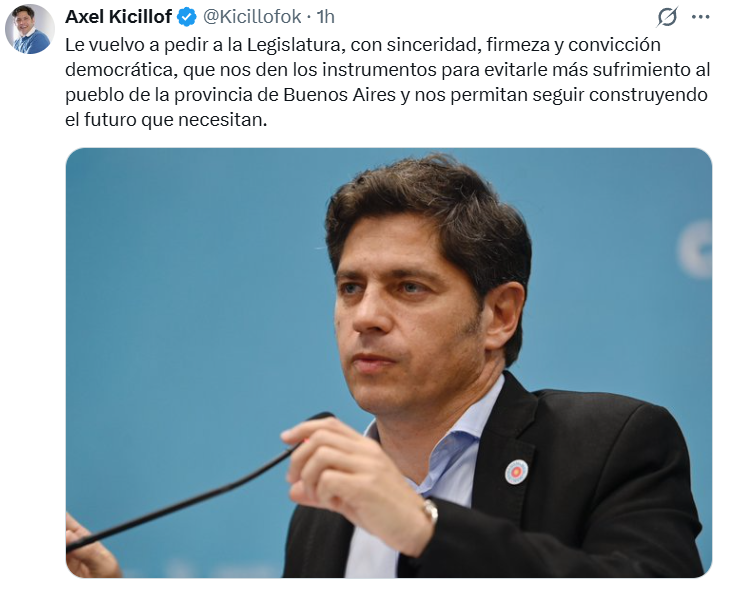Viewport: 729px width, 590px height.
Task: Open the attached photo of the speaker
Action: point(389,363)
